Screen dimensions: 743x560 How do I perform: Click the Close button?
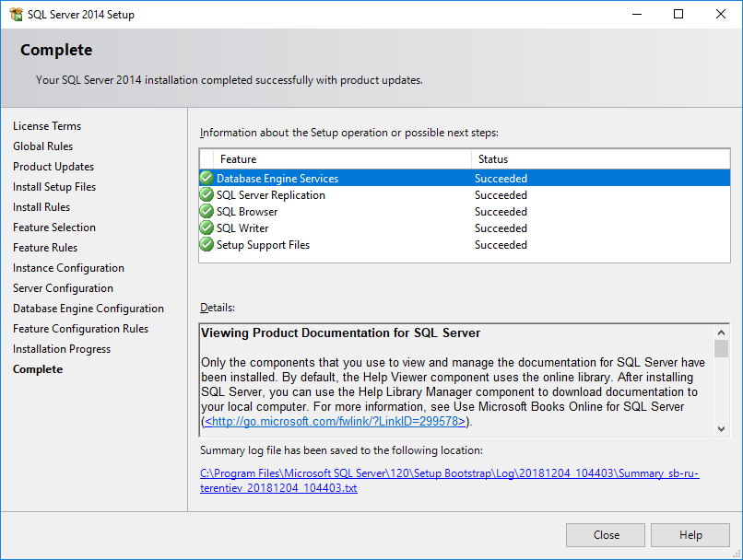tap(605, 535)
